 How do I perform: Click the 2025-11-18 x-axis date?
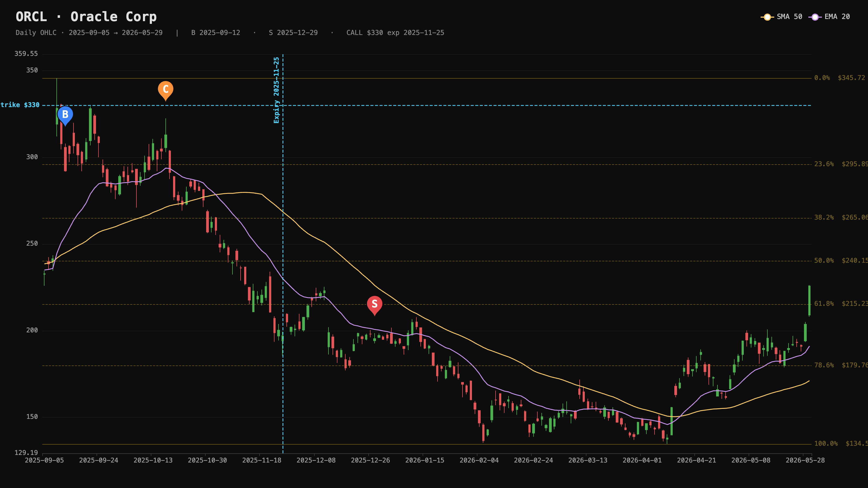tap(262, 460)
